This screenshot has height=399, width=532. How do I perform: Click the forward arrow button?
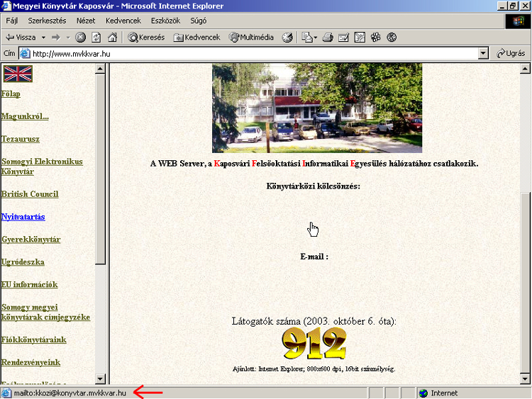[56, 38]
